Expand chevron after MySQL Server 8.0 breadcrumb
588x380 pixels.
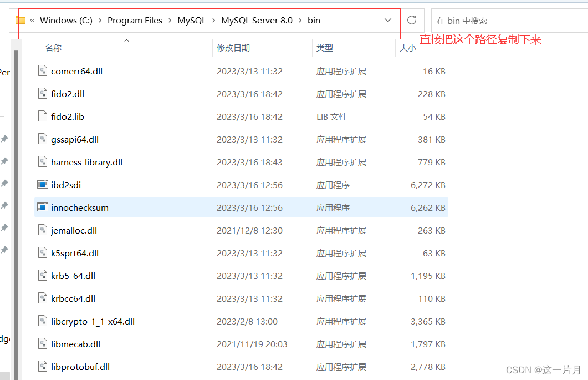[x=300, y=21]
